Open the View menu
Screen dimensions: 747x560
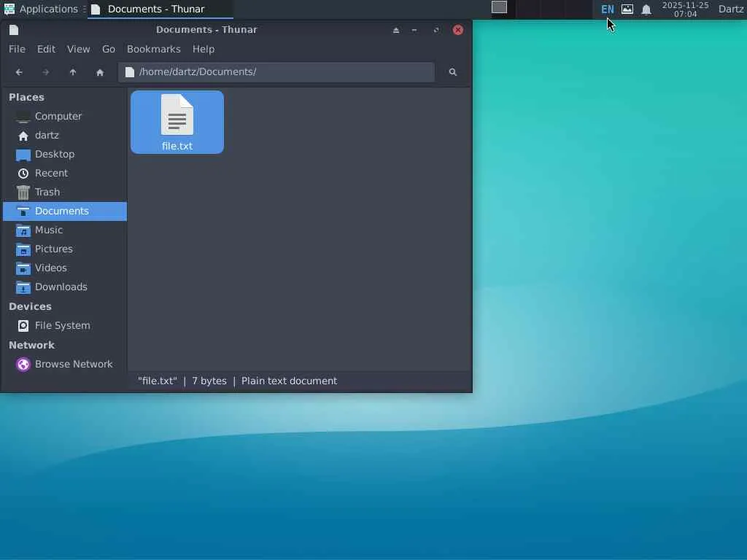[78, 49]
